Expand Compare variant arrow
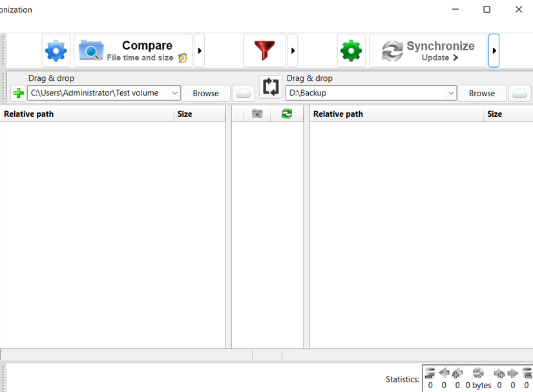Screen dimensions: 533x392 point(200,50)
